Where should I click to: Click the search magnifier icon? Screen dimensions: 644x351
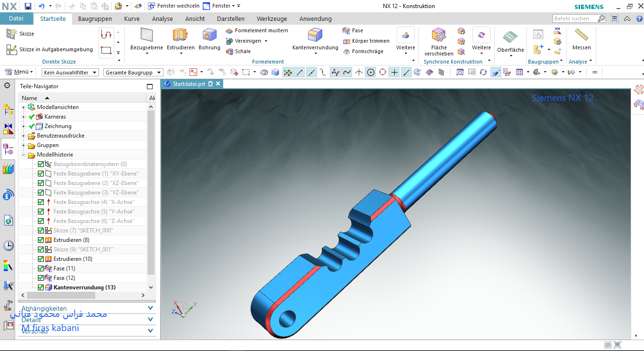[x=601, y=18]
